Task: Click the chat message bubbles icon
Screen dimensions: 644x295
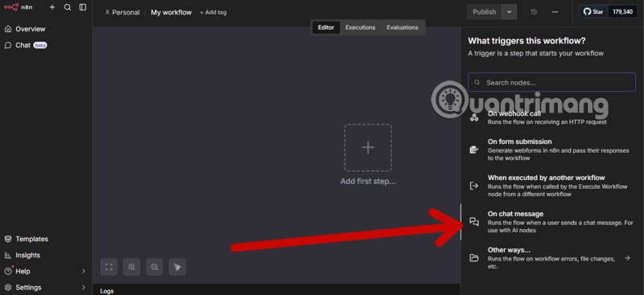Action: pos(474,222)
